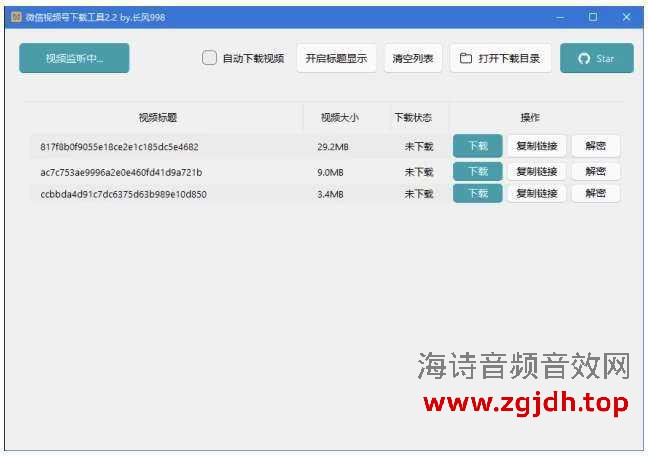Download the 9.0MB video
Image resolution: width=648 pixels, height=456 pixels.
coord(478,172)
